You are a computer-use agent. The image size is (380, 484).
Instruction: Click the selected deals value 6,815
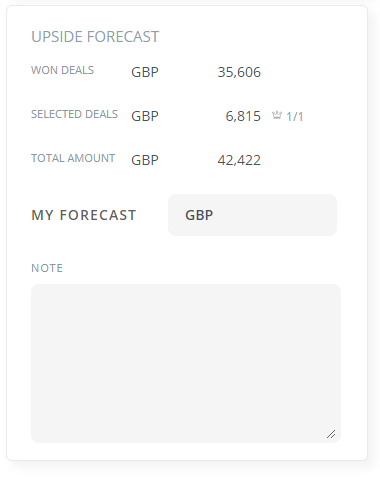point(243,116)
